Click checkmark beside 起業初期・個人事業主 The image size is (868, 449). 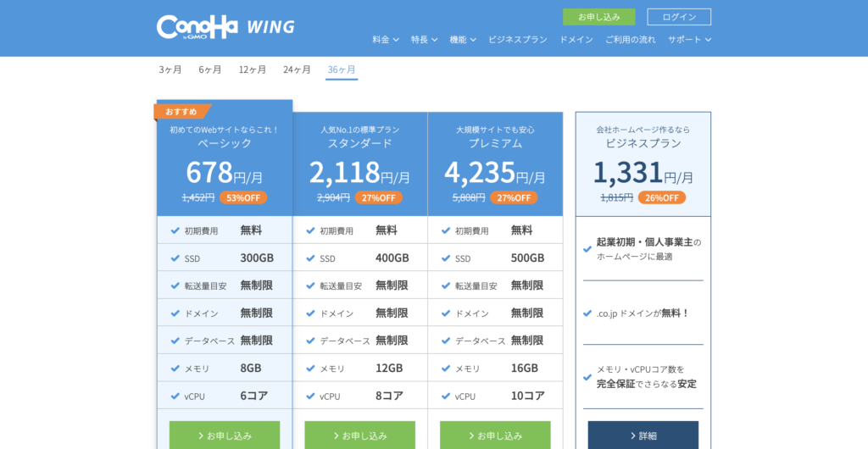pyautogui.click(x=587, y=249)
